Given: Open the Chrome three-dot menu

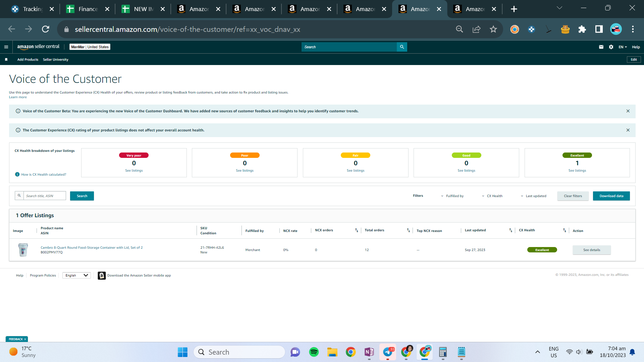Looking at the screenshot, I should tap(633, 29).
